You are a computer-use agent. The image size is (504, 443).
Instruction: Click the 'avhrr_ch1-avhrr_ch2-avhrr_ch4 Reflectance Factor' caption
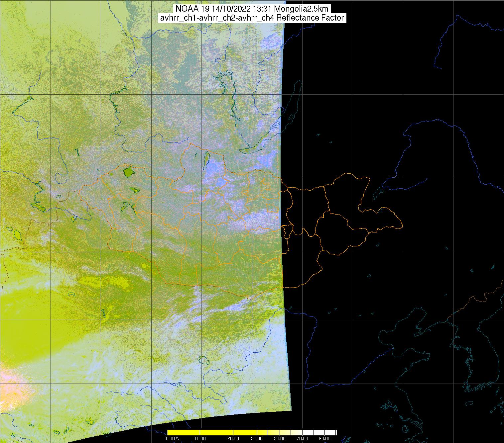pyautogui.click(x=252, y=18)
